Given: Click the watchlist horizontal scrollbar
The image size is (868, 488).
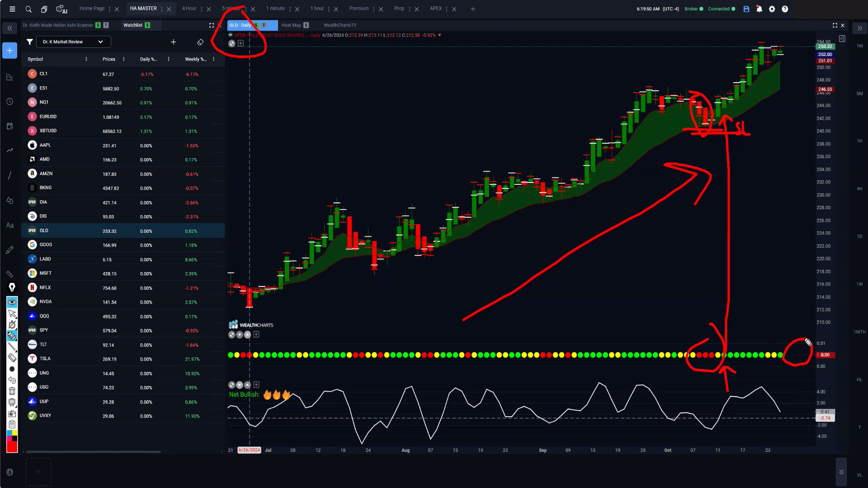Looking at the screenshot, I should click(94, 451).
